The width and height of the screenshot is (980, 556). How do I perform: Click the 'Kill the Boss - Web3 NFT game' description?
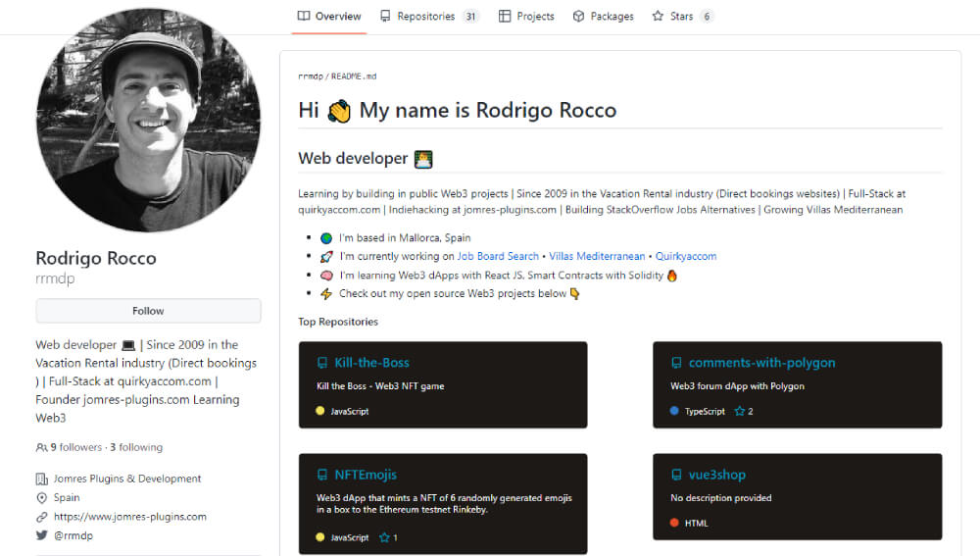tap(380, 386)
